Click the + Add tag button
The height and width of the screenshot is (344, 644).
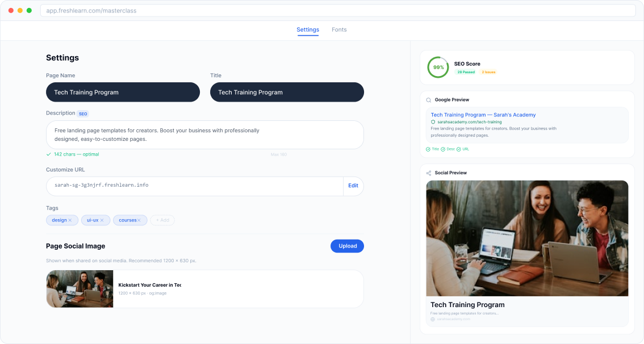(x=162, y=220)
